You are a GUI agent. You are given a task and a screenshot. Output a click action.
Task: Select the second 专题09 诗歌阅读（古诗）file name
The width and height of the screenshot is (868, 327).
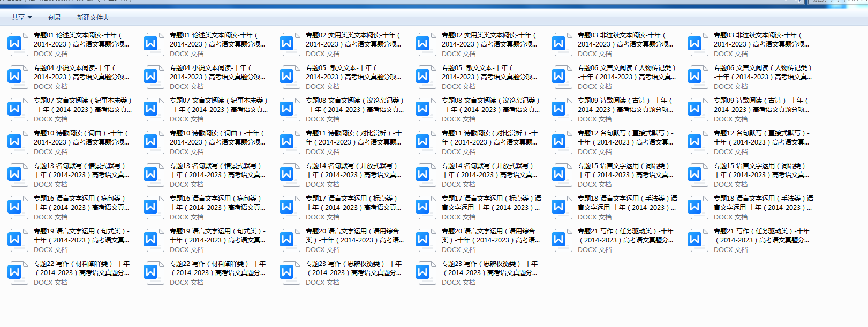click(761, 105)
